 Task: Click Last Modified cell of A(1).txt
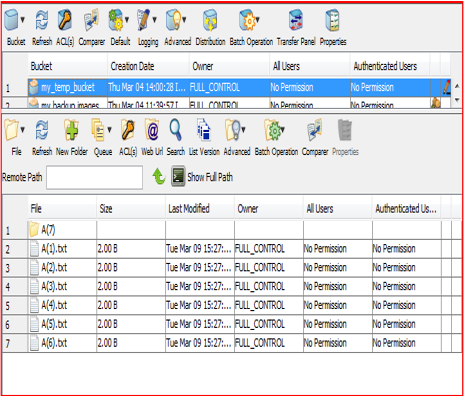[x=200, y=249]
